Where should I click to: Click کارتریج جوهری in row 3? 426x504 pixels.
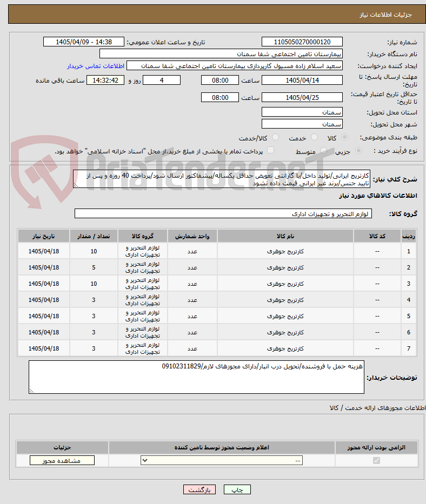pyautogui.click(x=285, y=284)
